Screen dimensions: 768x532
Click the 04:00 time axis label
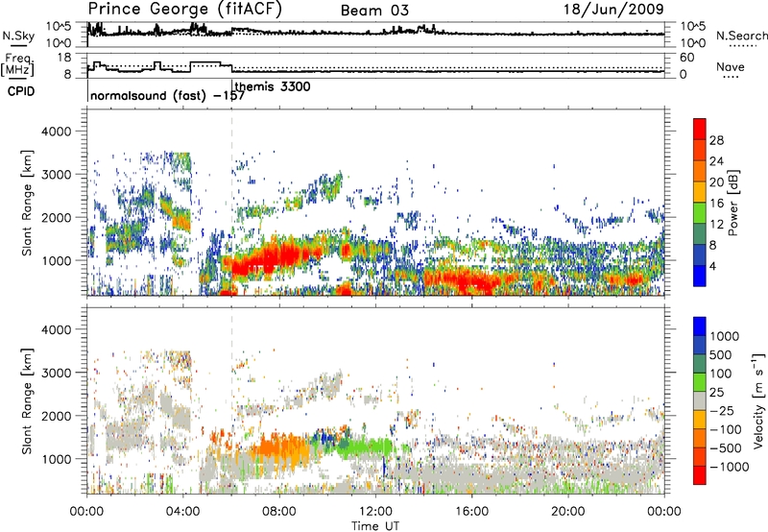coord(183,512)
